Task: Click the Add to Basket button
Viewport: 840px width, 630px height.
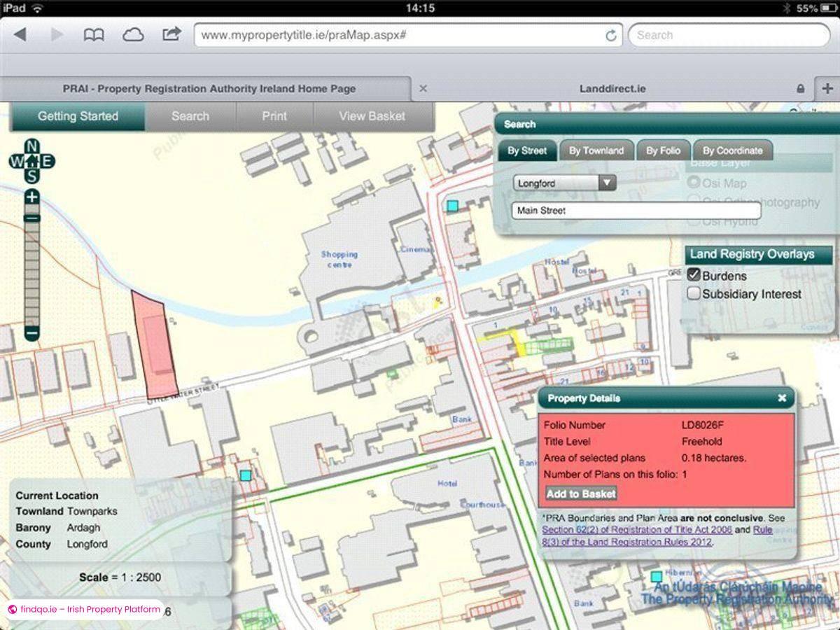Action: click(581, 493)
